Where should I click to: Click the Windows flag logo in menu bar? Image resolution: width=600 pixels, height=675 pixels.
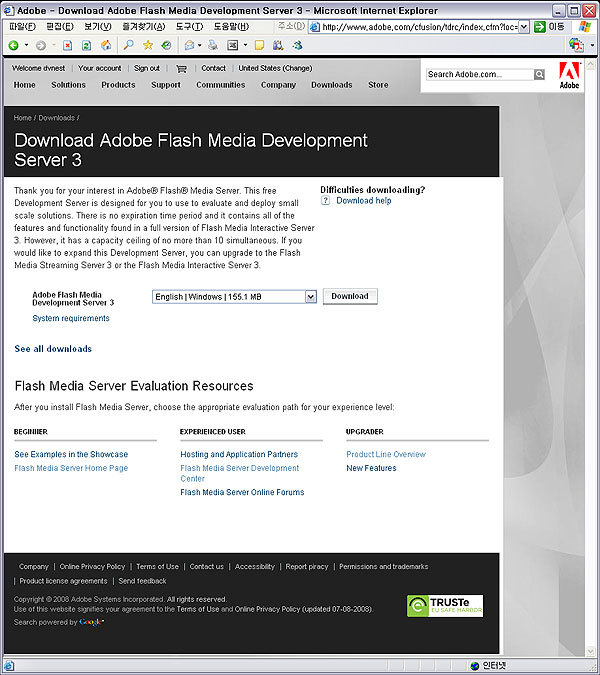[585, 27]
